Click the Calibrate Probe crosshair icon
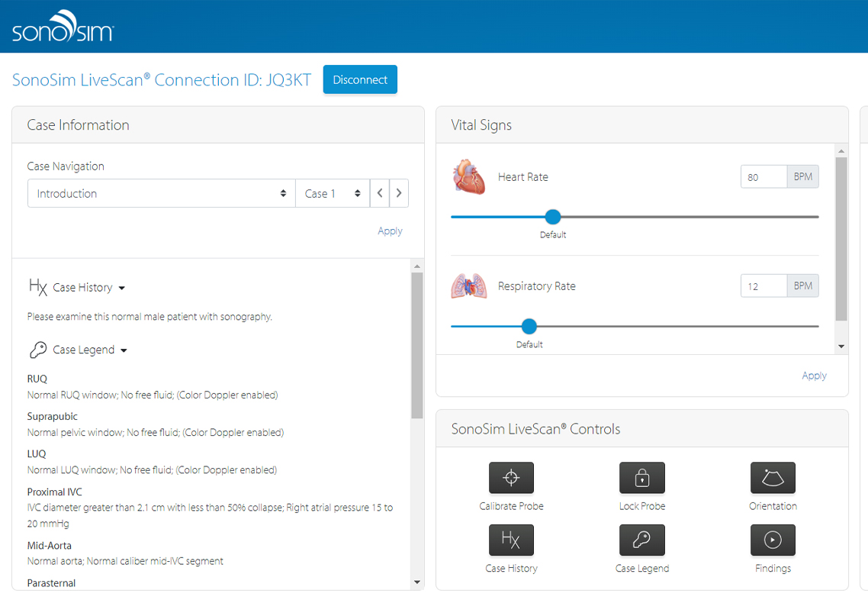 tap(511, 478)
